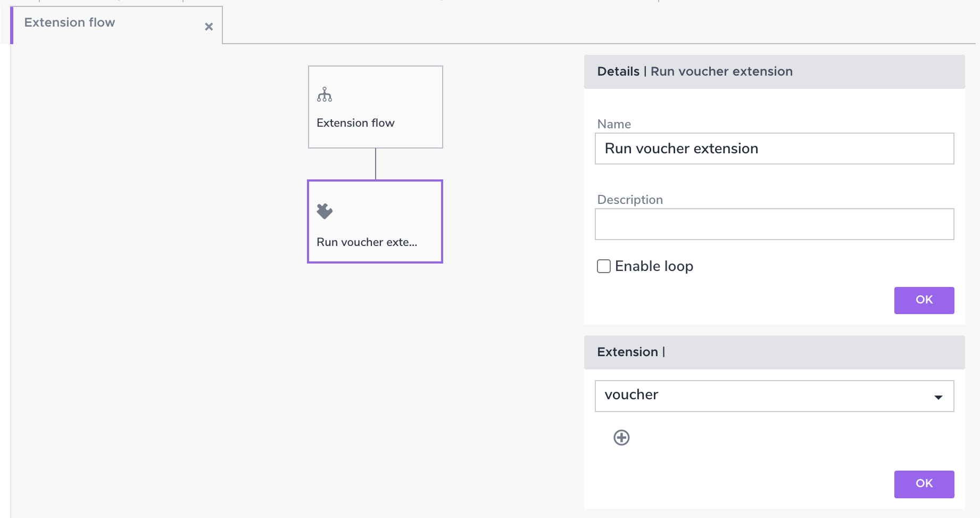Click the empty Description text box
980x518 pixels.
pyautogui.click(x=774, y=224)
